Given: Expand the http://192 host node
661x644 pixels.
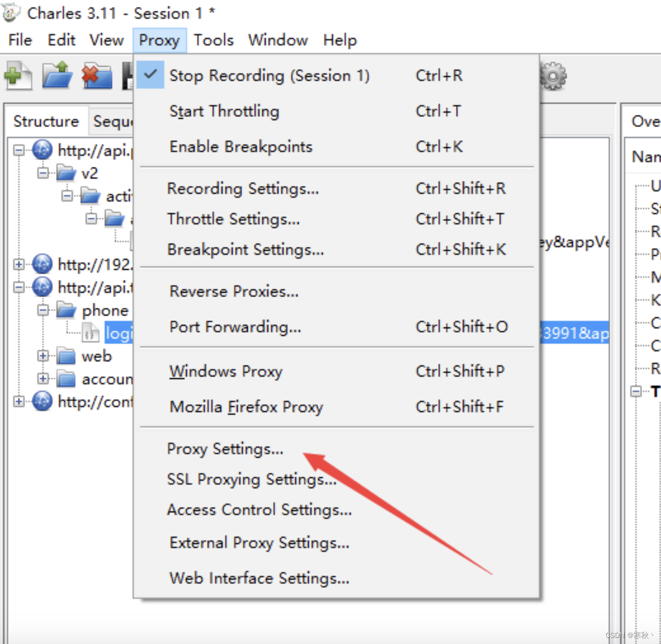Looking at the screenshot, I should tap(19, 264).
